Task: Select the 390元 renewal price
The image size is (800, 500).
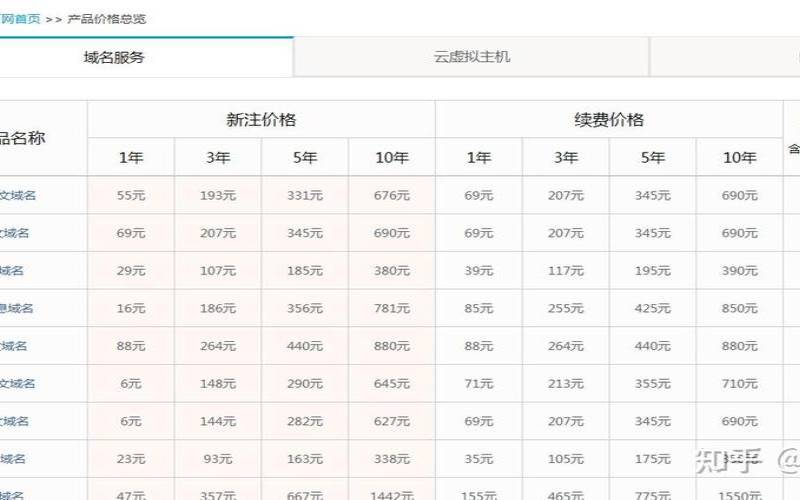Action: [739, 271]
